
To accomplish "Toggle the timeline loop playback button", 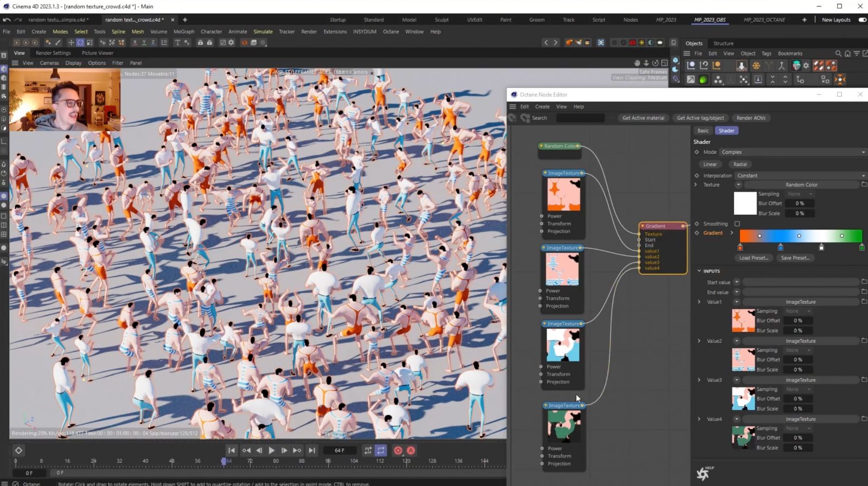I will (381, 450).
